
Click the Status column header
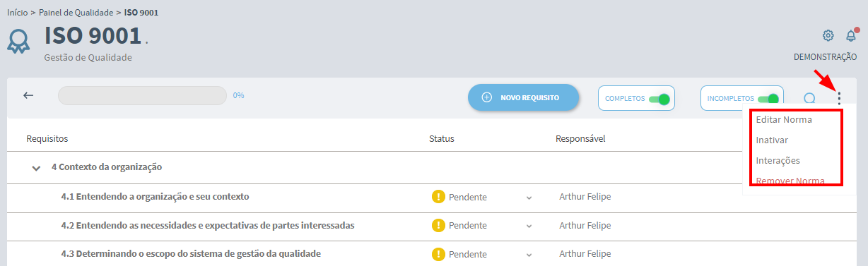coord(442,139)
